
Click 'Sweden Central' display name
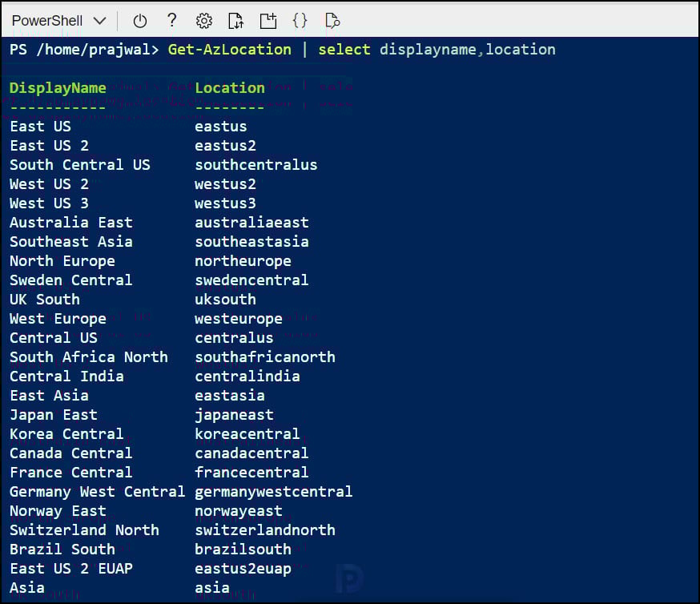coord(71,280)
